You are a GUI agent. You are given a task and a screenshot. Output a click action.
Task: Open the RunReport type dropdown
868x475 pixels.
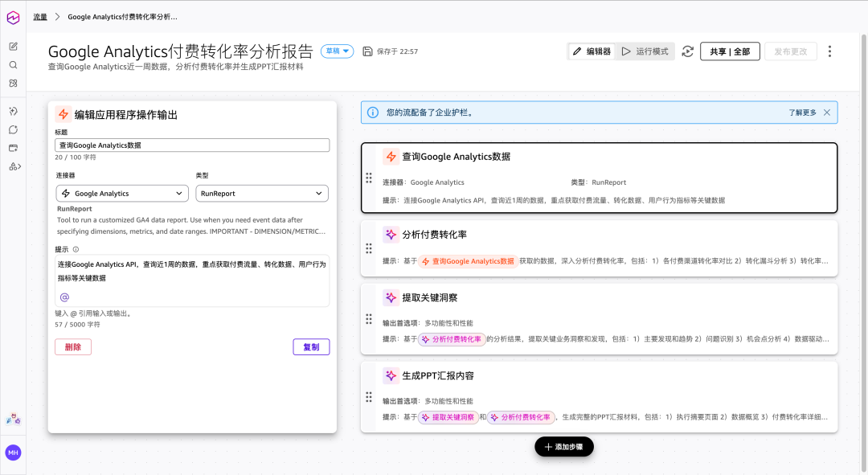[262, 193]
